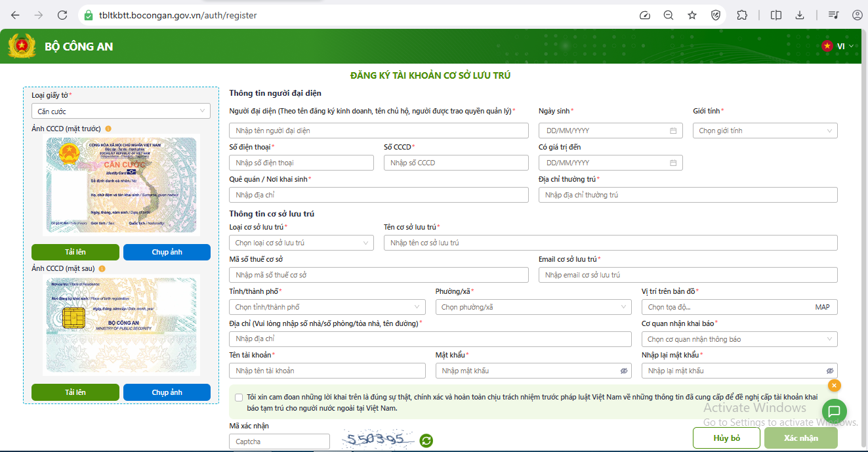
Task: Bookmark this page with the star icon
Action: pos(692,15)
